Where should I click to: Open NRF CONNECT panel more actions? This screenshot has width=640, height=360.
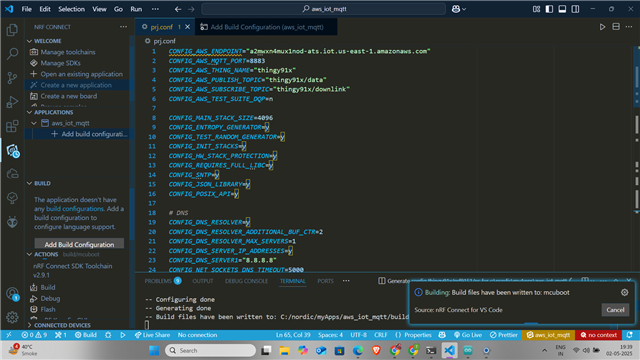pyautogui.click(x=123, y=27)
